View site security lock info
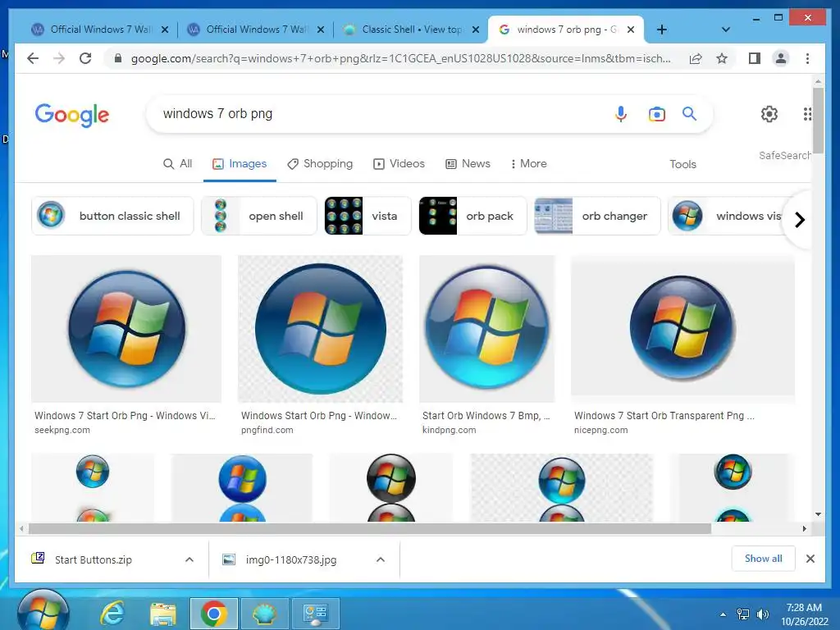 tap(118, 58)
